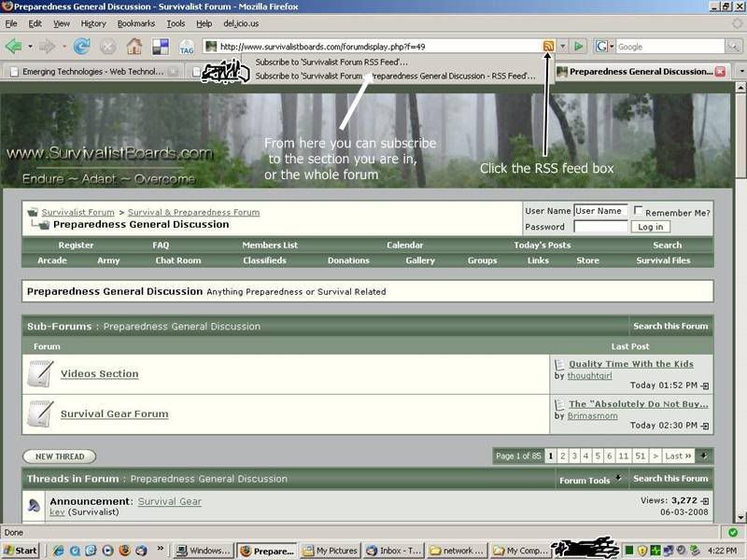Open the Edit menu
This screenshot has height=560, width=747.
[x=35, y=23]
